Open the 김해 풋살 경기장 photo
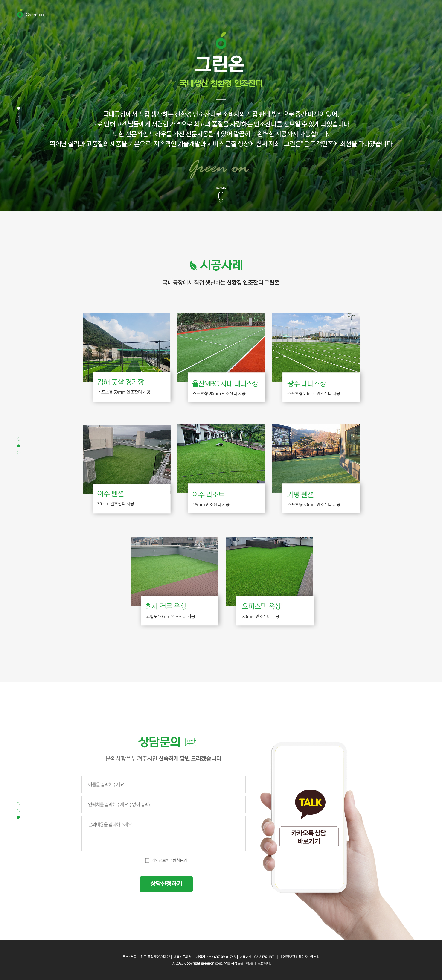The image size is (442, 980). (x=127, y=347)
